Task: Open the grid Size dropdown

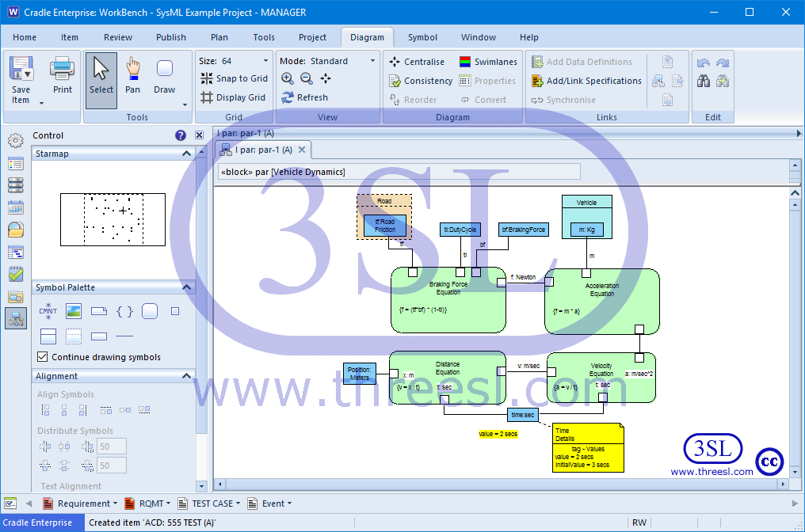Action: click(x=265, y=61)
